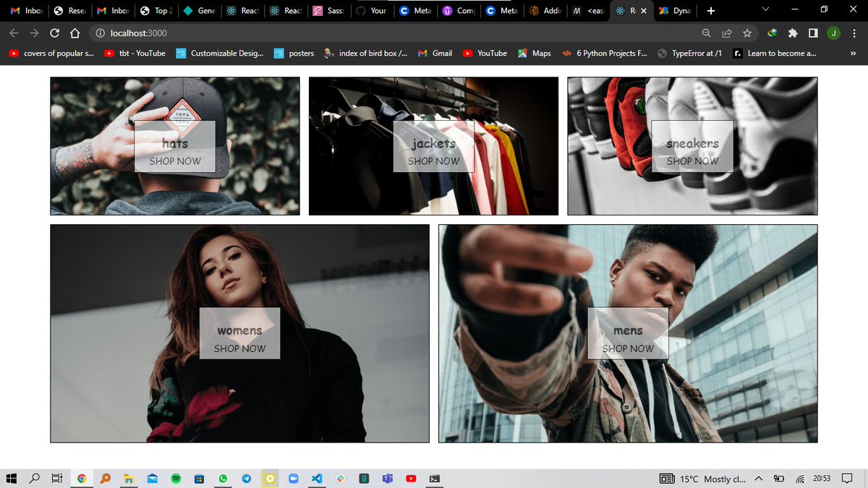Open the 'Customizable Desig...' bookmark

[x=220, y=53]
